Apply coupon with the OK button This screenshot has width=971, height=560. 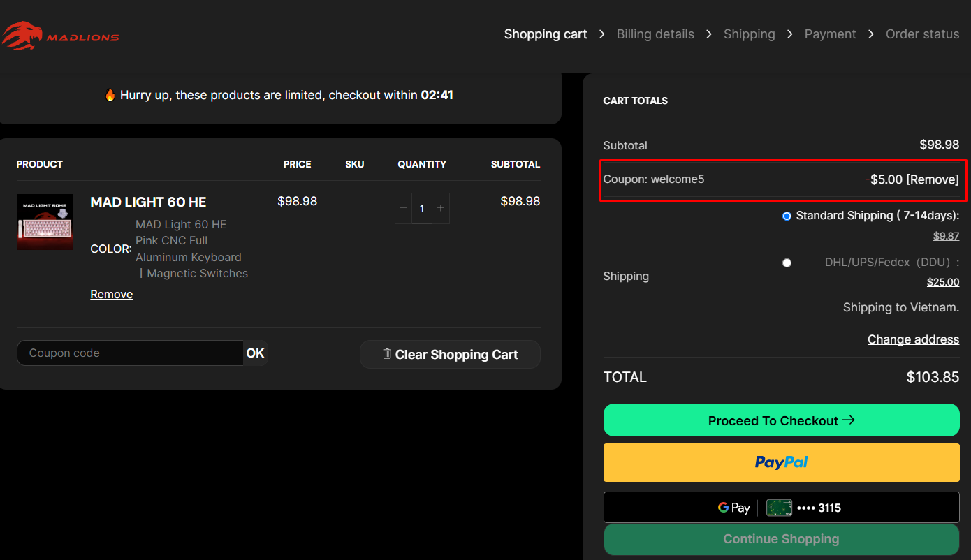click(x=255, y=353)
